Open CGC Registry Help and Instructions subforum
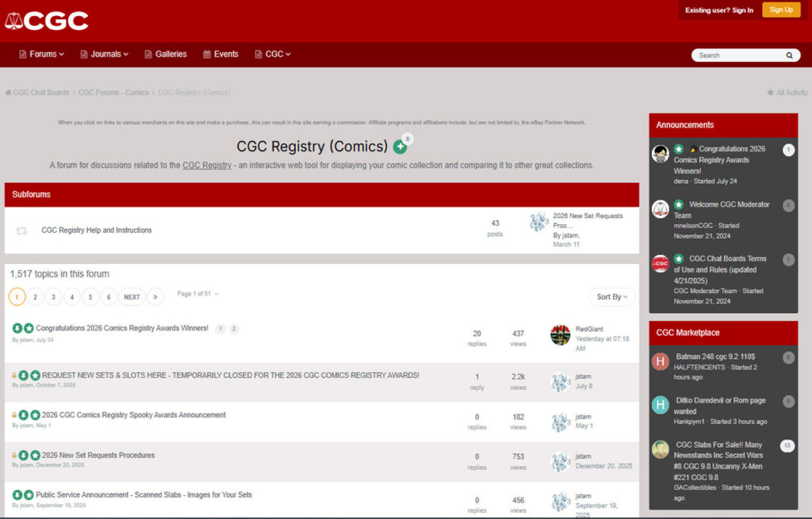812x519 pixels. pyautogui.click(x=96, y=231)
